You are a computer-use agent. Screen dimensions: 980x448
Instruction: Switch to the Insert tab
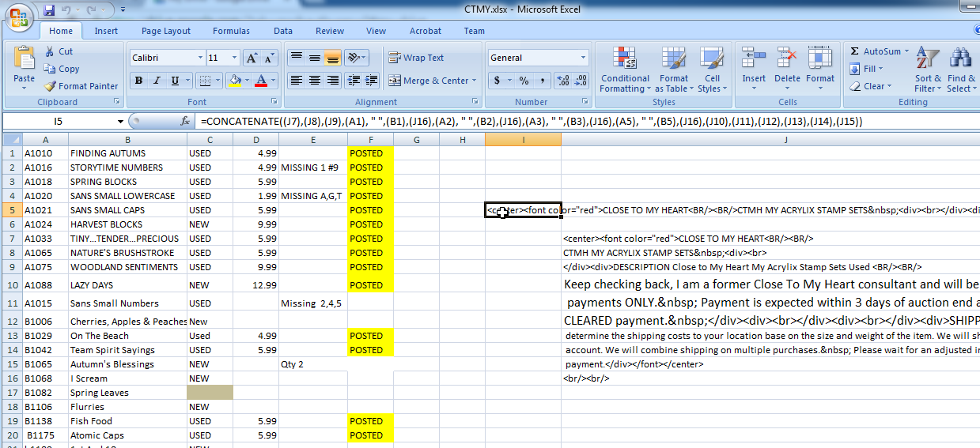[106, 31]
